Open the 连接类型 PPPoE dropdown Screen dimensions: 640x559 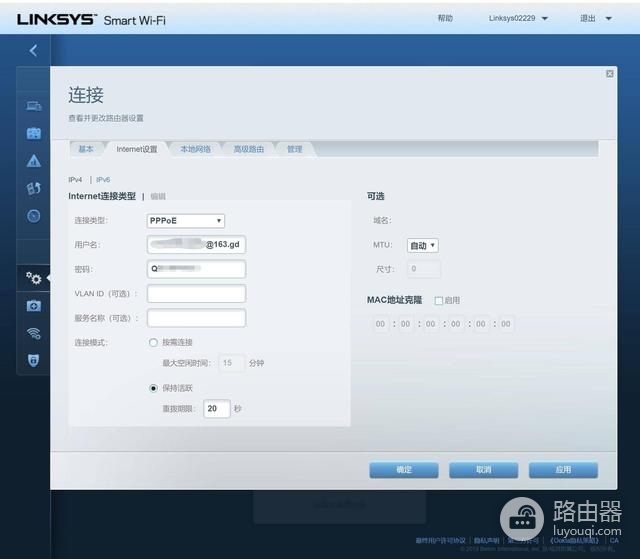pyautogui.click(x=185, y=221)
